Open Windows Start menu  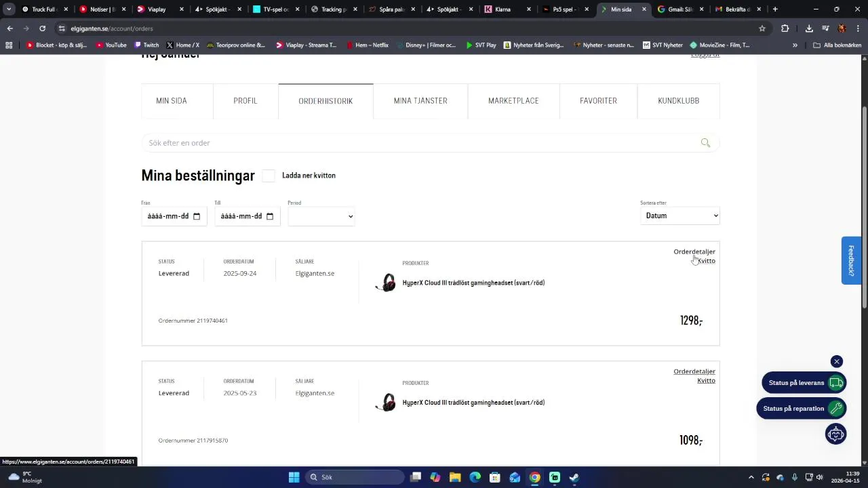[x=294, y=477]
